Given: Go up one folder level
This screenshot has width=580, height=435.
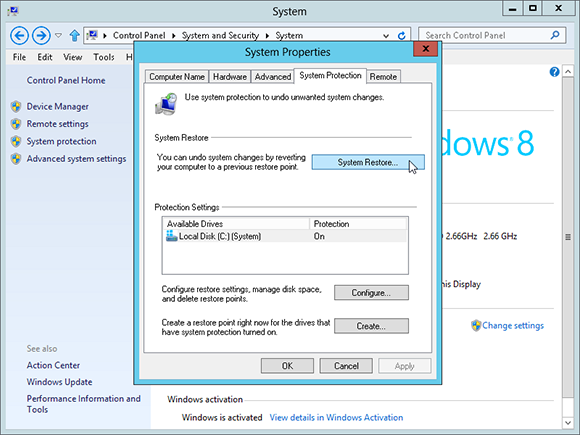Looking at the screenshot, I should [74, 36].
